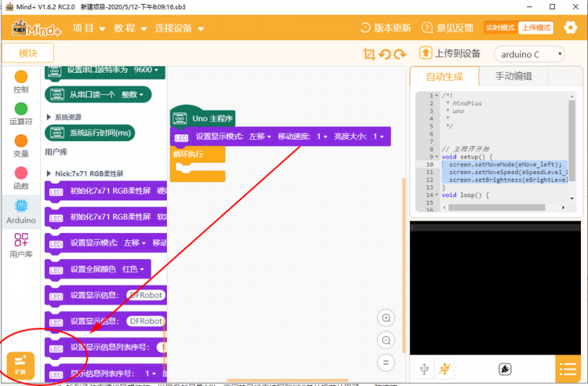Open 亮度大小 value dropdown in workspace

[378, 137]
